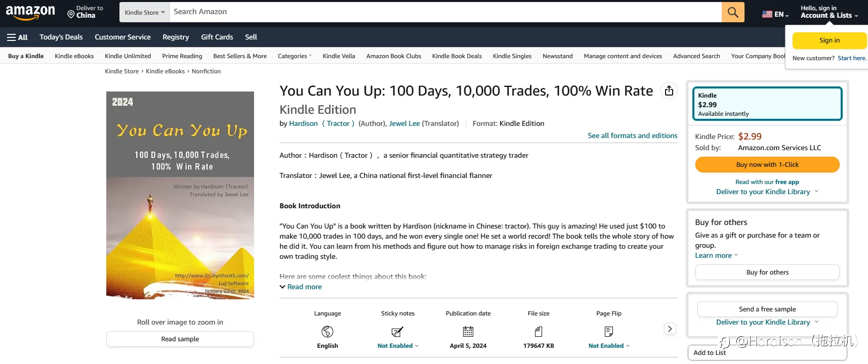The width and height of the screenshot is (868, 364).
Task: Expand Sticky notes Not Enabled details
Action: coord(398,346)
